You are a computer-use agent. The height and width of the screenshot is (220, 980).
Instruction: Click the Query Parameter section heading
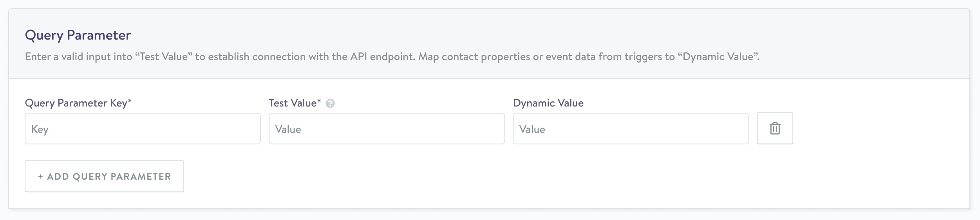[78, 35]
